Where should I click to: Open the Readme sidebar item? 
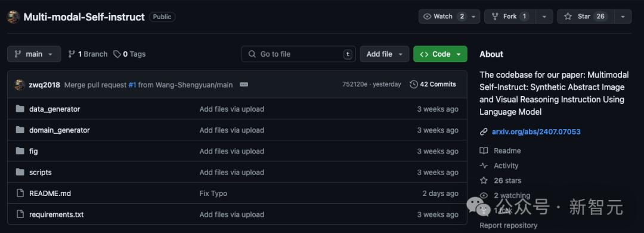tap(501, 151)
